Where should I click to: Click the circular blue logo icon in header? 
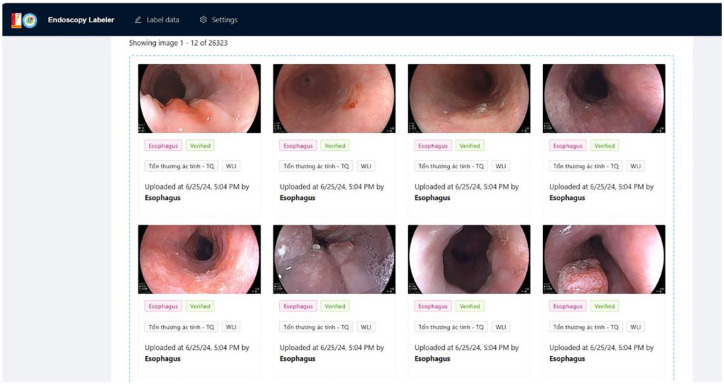30,20
